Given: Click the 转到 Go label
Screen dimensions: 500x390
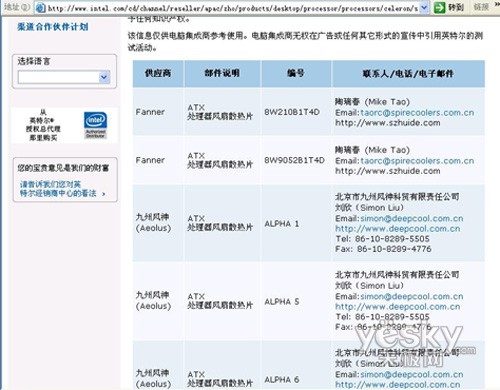Looking at the screenshot, I should click(x=456, y=7).
